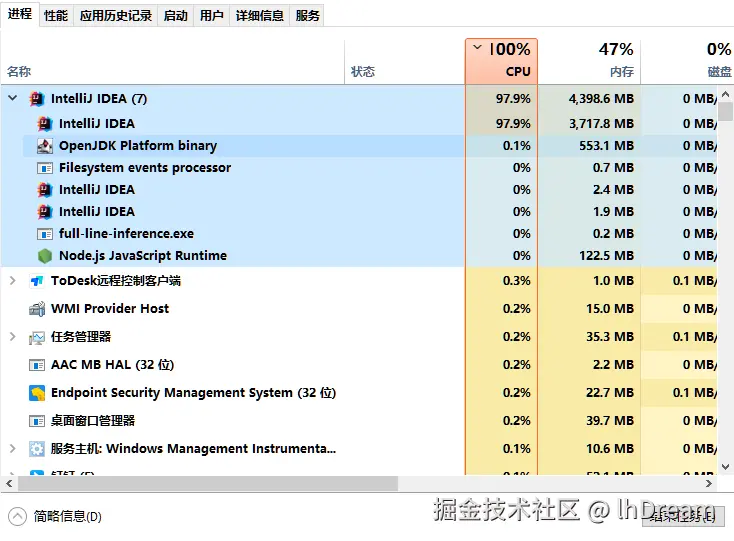
Task: Click the WMI Provider Host icon
Action: click(37, 309)
